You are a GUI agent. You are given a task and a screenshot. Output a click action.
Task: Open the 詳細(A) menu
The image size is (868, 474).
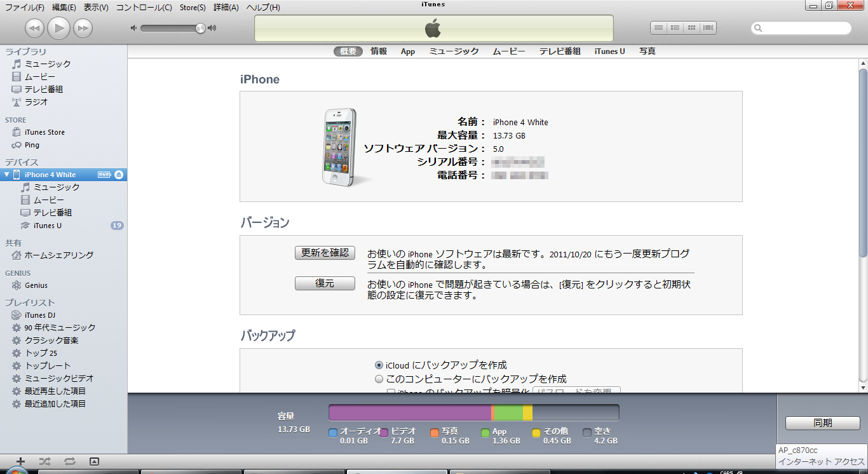click(226, 8)
